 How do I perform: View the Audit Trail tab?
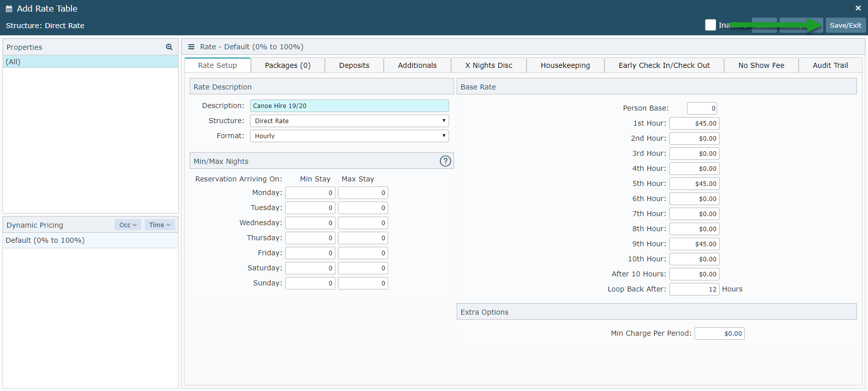pos(830,65)
